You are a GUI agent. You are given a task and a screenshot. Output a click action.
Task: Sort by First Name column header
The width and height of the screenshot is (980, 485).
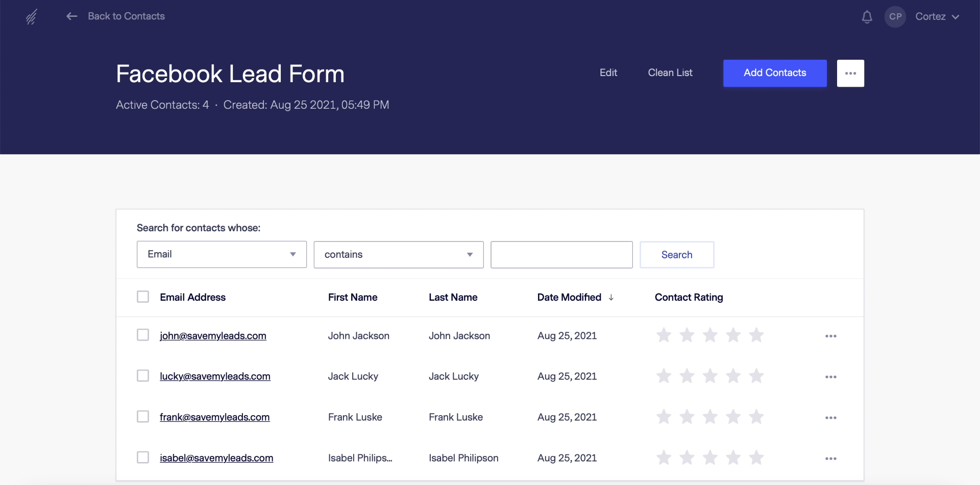[353, 297]
